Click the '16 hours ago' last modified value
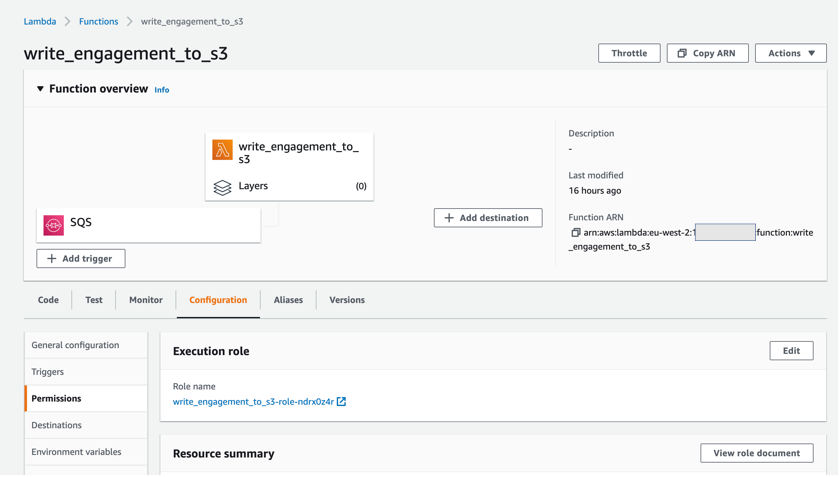The height and width of the screenshot is (477, 839). point(595,191)
